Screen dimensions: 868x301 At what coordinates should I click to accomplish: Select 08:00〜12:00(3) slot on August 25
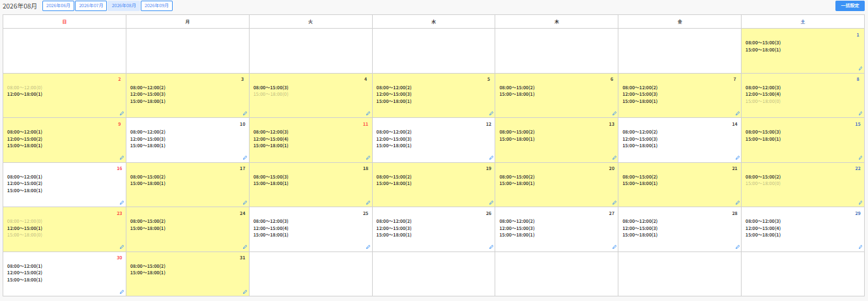[271, 222]
